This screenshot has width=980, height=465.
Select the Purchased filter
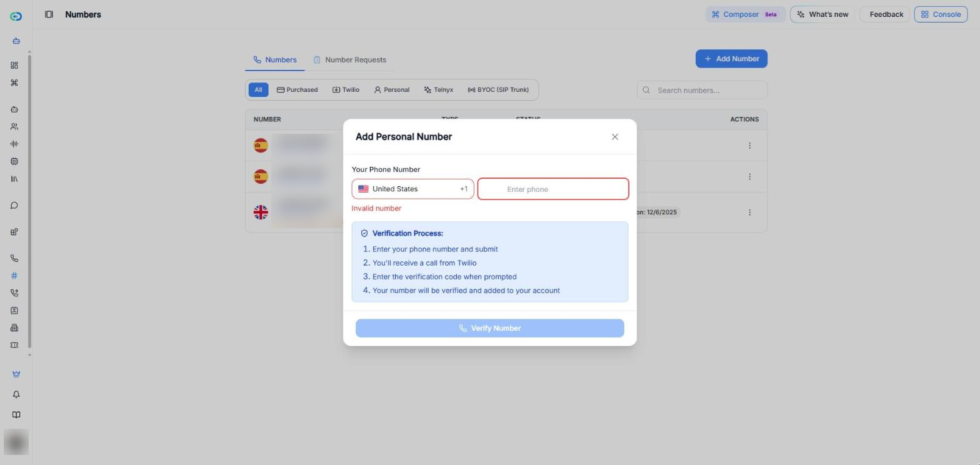297,90
